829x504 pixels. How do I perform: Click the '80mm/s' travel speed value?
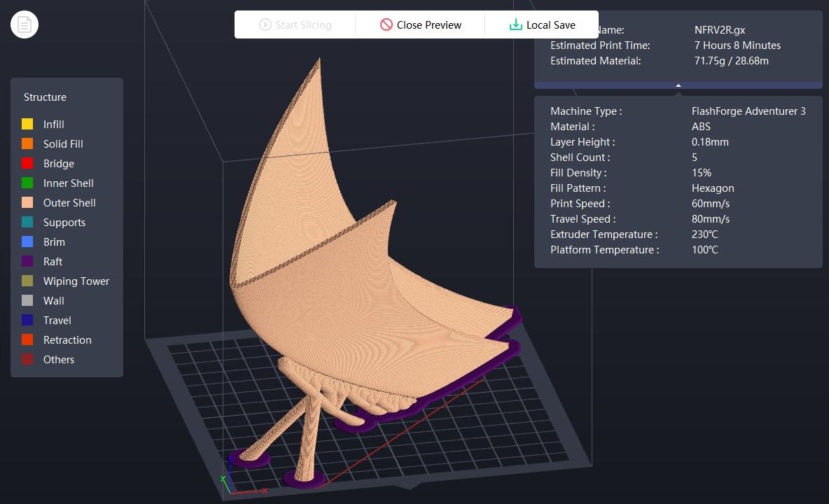(711, 218)
